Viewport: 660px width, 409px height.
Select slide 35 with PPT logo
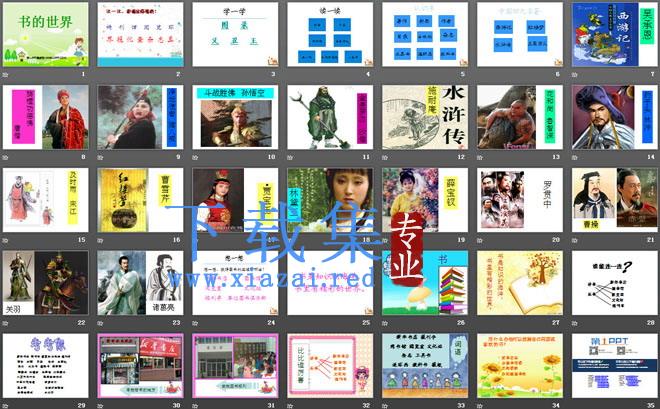pyautogui.click(x=615, y=366)
